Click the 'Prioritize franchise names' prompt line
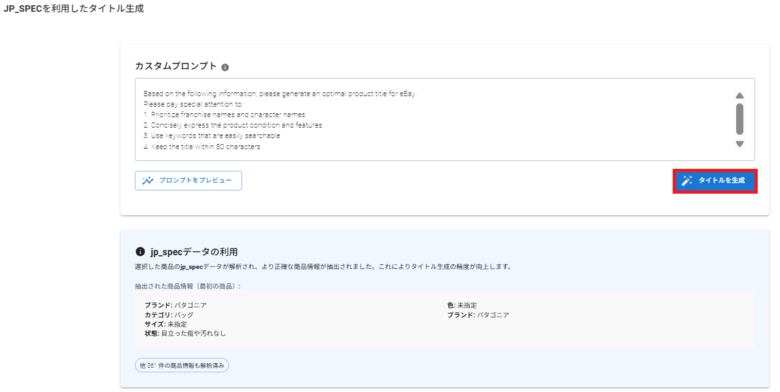The height and width of the screenshot is (392, 780). click(x=224, y=114)
